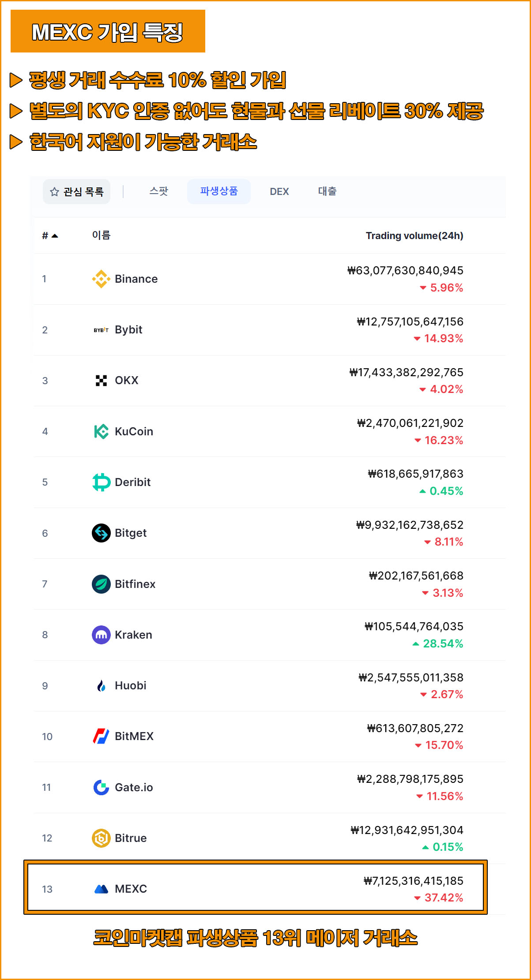Viewport: 531px width, 980px height.
Task: Click the Binance logo icon
Action: [101, 279]
